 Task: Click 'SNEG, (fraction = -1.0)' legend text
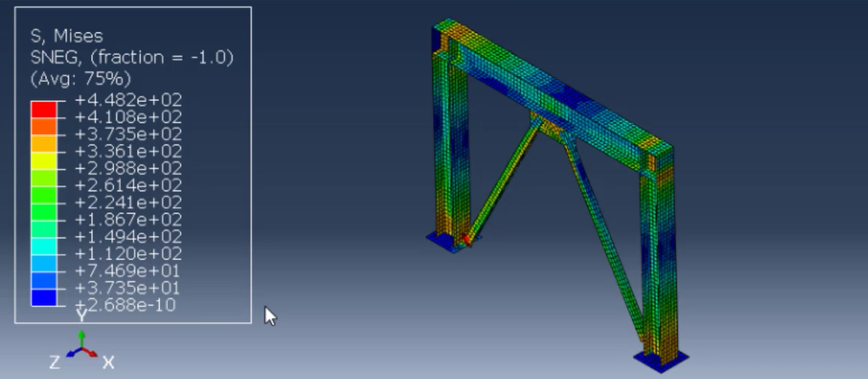pos(131,57)
